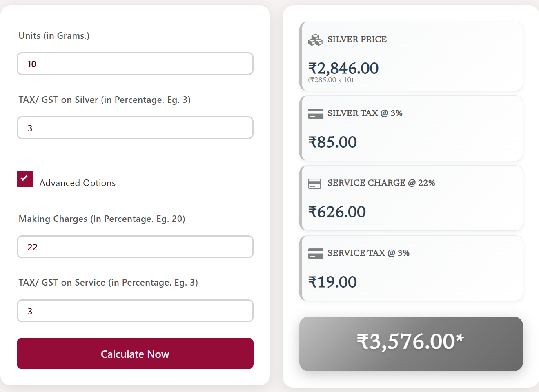Select the Units in Grams input field
Viewport: 539px width, 392px height.
pos(135,64)
